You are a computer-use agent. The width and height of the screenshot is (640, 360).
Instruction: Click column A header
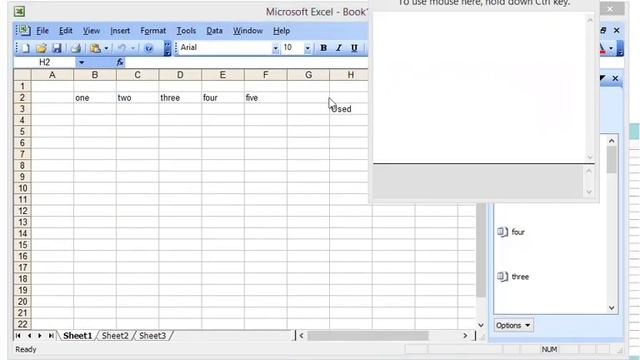(52, 75)
